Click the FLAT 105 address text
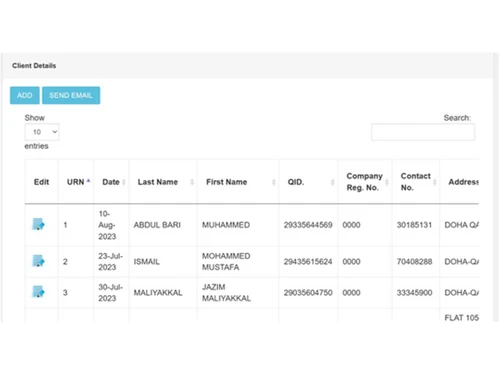 (462, 318)
